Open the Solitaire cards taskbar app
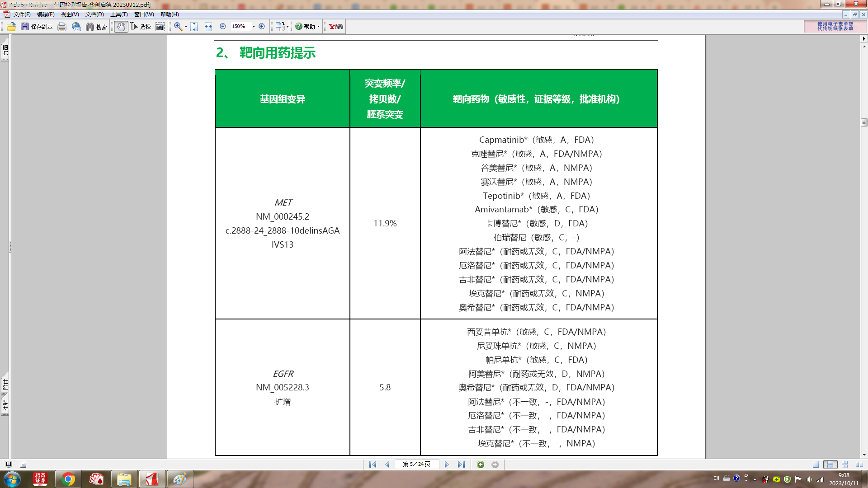 [x=96, y=479]
